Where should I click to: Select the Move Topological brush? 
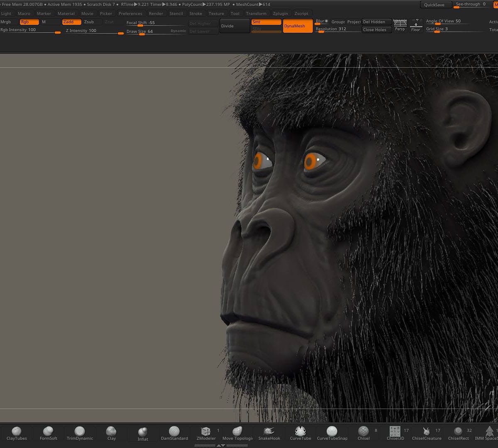coord(237,433)
